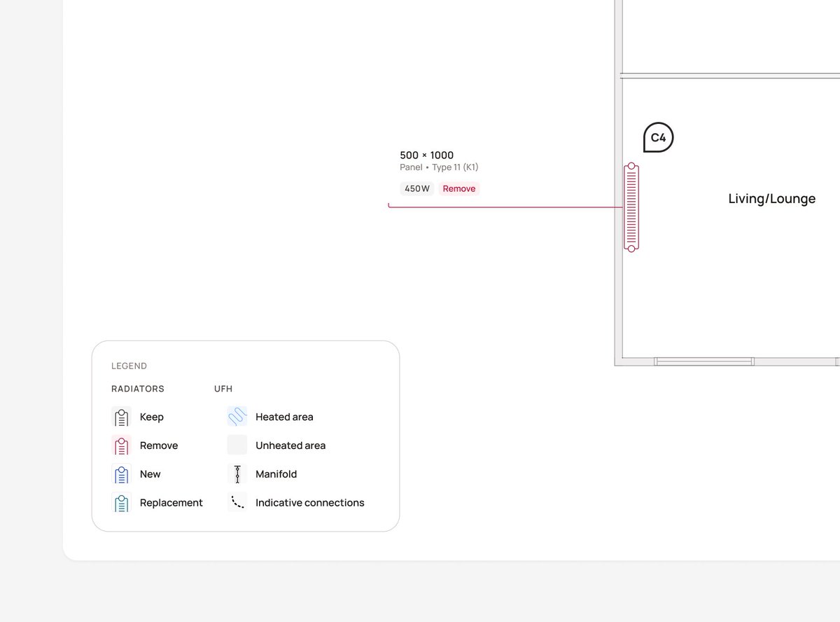Click the Living/Lounge room label
The image size is (840, 622).
point(772,199)
